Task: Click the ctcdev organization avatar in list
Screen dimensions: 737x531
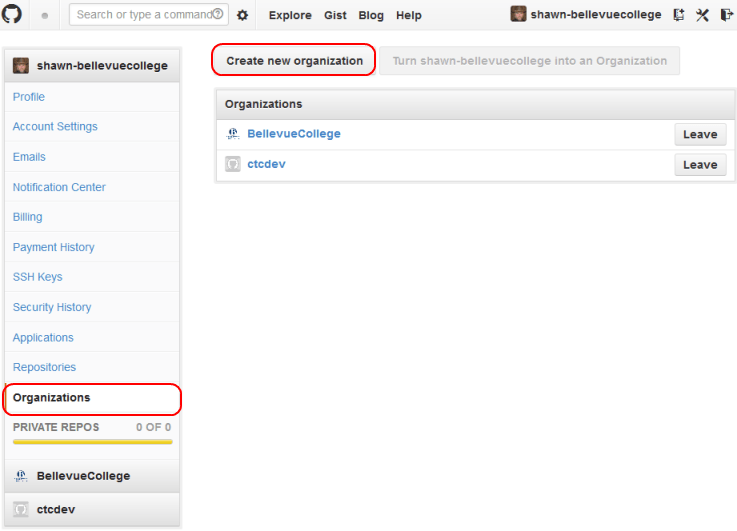Action: point(232,164)
